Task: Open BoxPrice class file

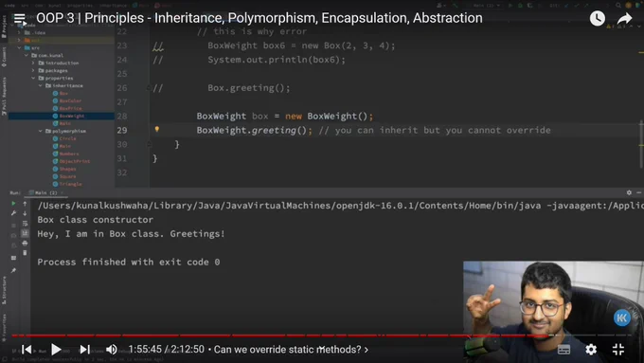Action: 67,108
